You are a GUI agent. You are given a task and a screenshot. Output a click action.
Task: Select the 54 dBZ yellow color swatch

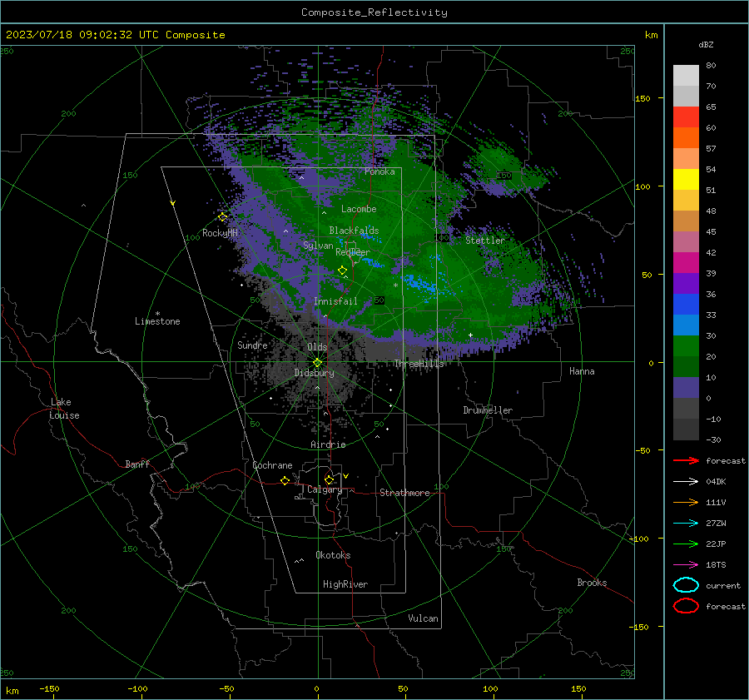686,179
